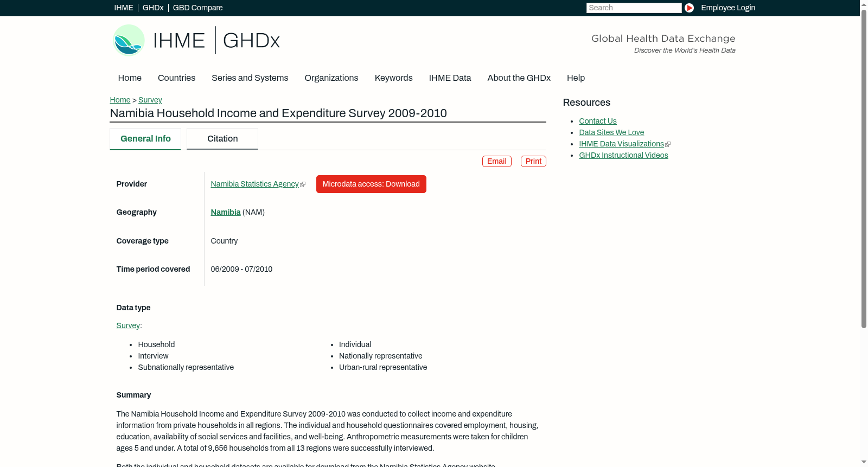This screenshot has height=467, width=868.
Task: Click 'Subnationally representative' list item
Action: [186, 367]
